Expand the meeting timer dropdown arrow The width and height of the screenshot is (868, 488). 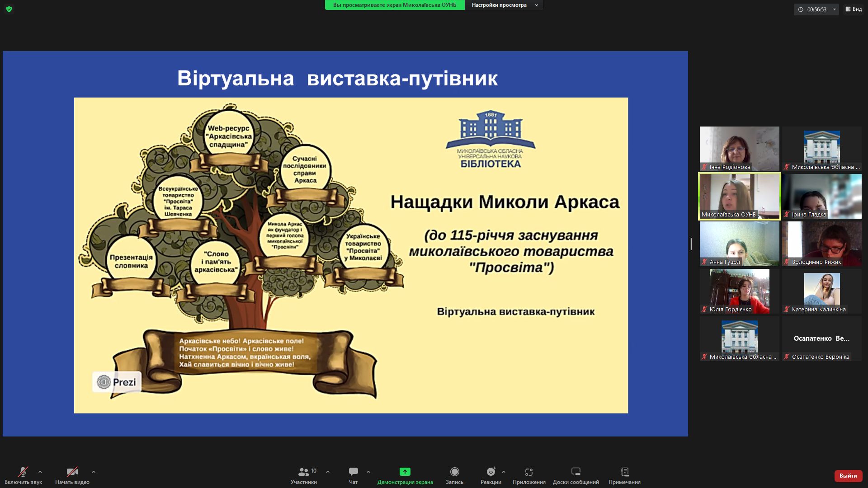pyautogui.click(x=835, y=9)
